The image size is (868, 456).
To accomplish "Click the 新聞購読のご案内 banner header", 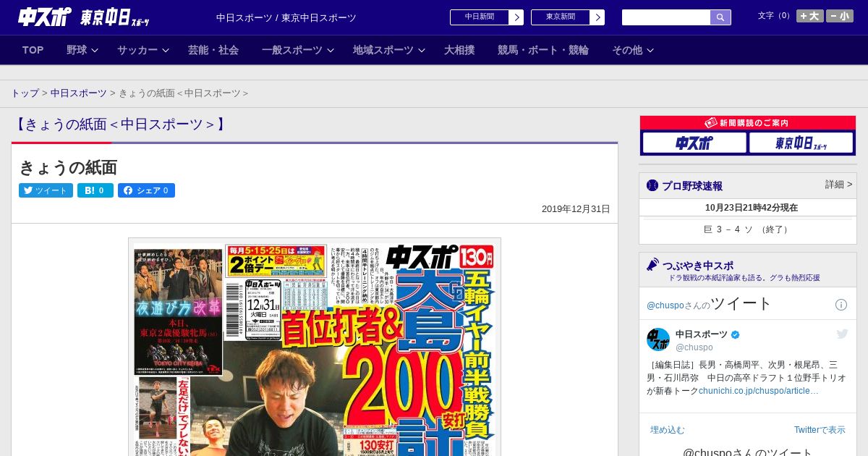I will 748,123.
